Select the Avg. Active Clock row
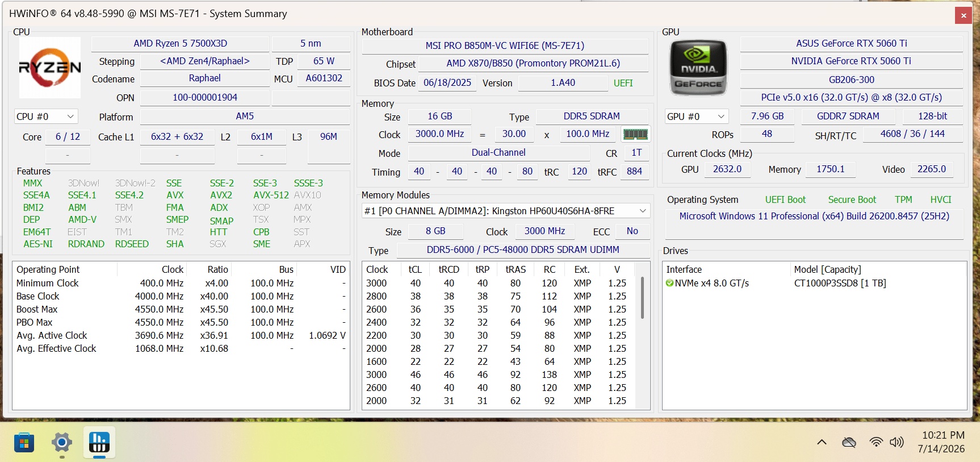This screenshot has height=462, width=980. 181,335
